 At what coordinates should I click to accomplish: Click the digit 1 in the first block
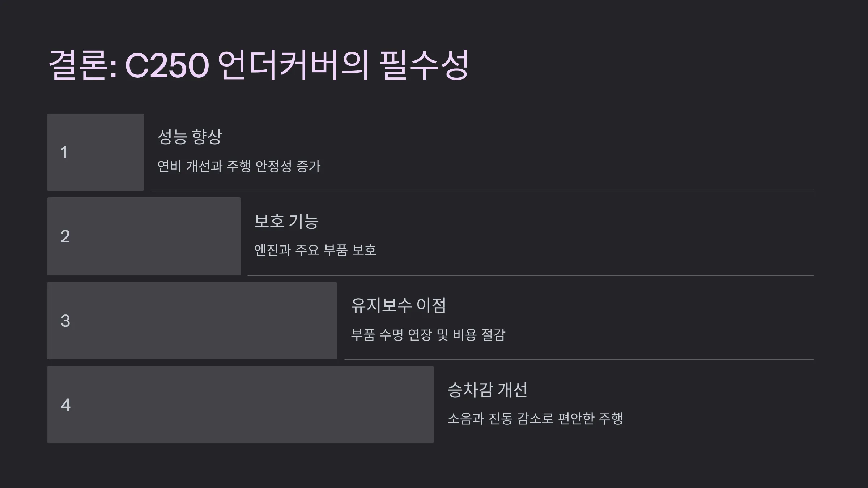pyautogui.click(x=64, y=153)
